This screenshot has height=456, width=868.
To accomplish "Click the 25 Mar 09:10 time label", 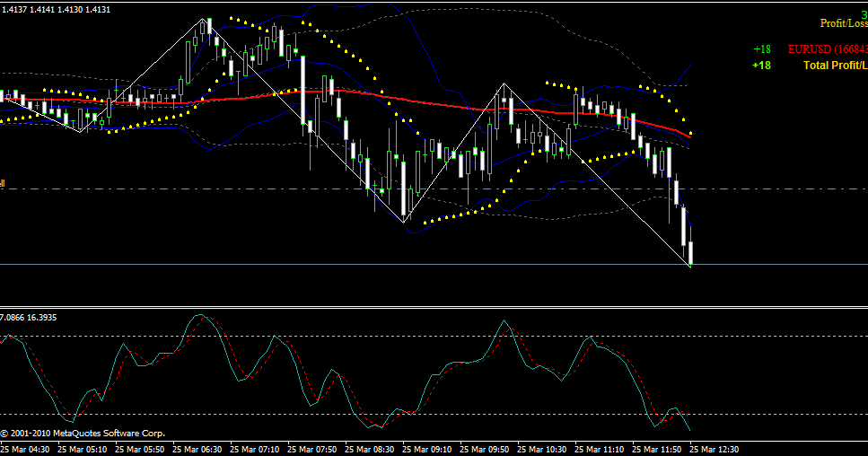I will pyautogui.click(x=427, y=450).
